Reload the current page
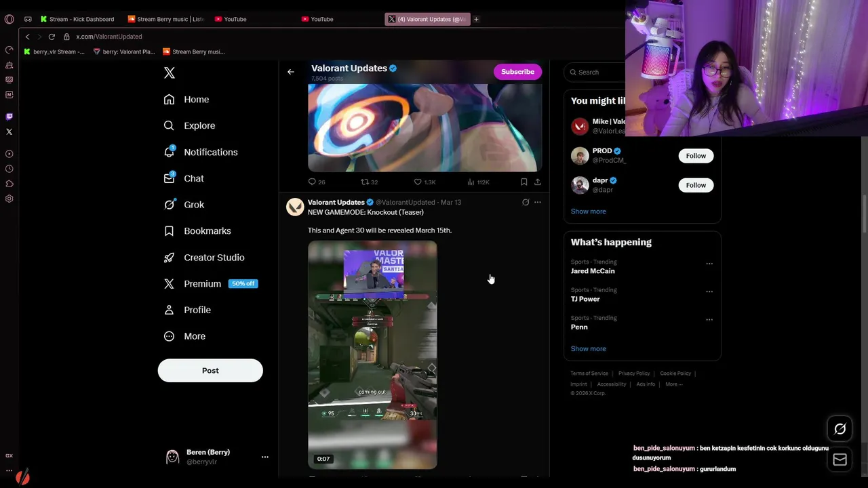868x488 pixels. click(x=52, y=37)
